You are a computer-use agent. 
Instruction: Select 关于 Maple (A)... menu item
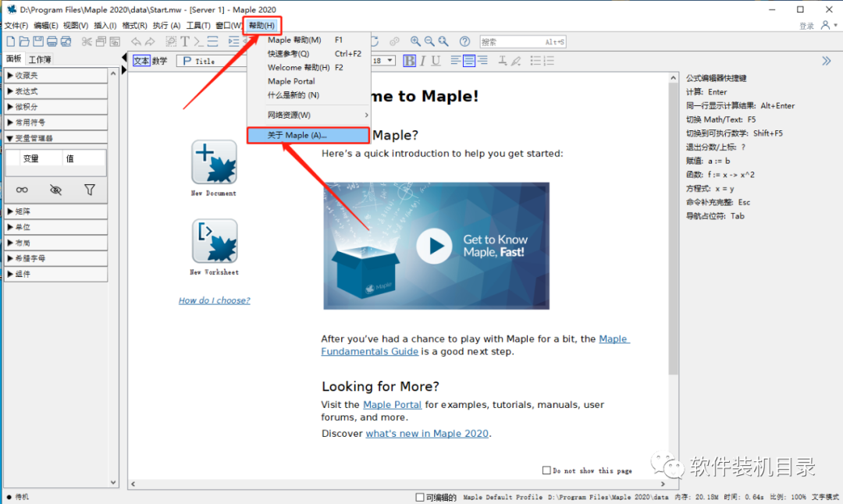pyautogui.click(x=308, y=136)
